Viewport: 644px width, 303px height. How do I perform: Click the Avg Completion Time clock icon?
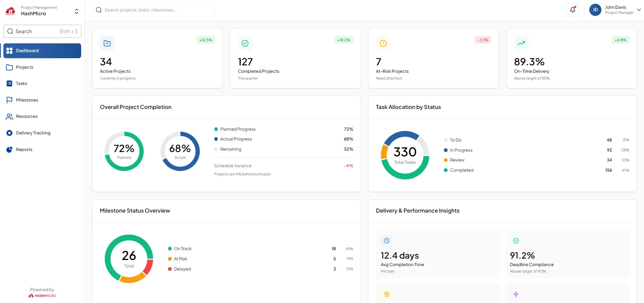point(387,241)
